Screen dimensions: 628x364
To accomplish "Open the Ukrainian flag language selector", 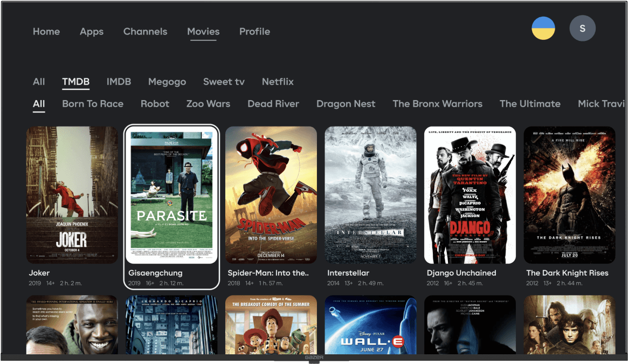I will (543, 28).
